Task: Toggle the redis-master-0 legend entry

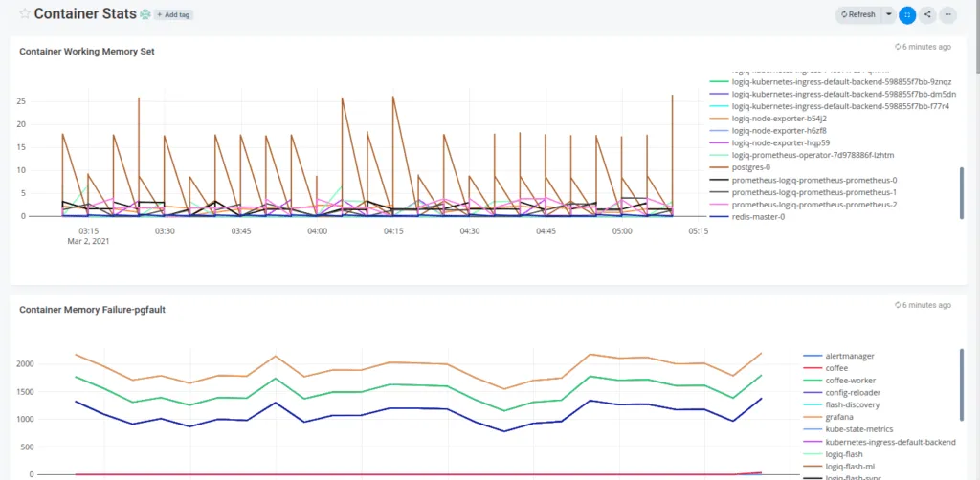Action: point(758,216)
